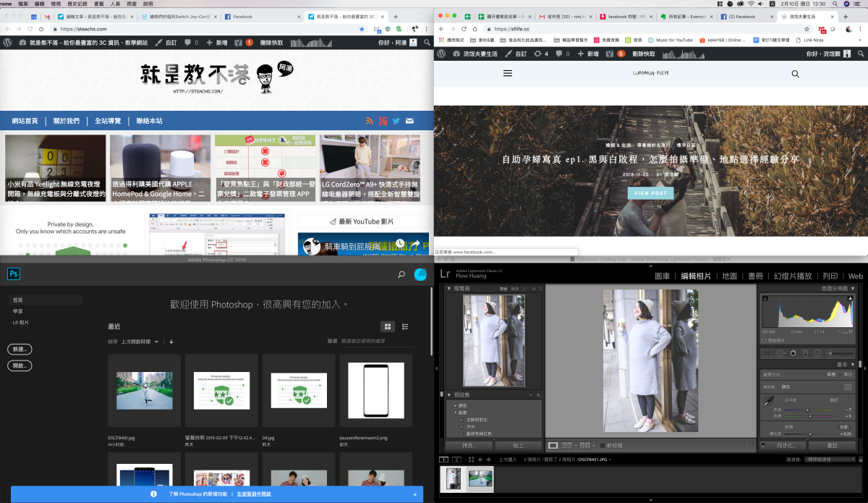Reverse sort order arrow in Photoshop recents
Image resolution: width=868 pixels, height=503 pixels.
pos(171,342)
